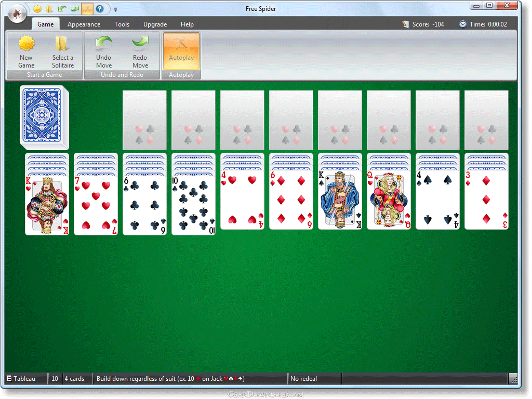Click the Score: -104 readout
This screenshot has width=532, height=399.
pos(428,24)
